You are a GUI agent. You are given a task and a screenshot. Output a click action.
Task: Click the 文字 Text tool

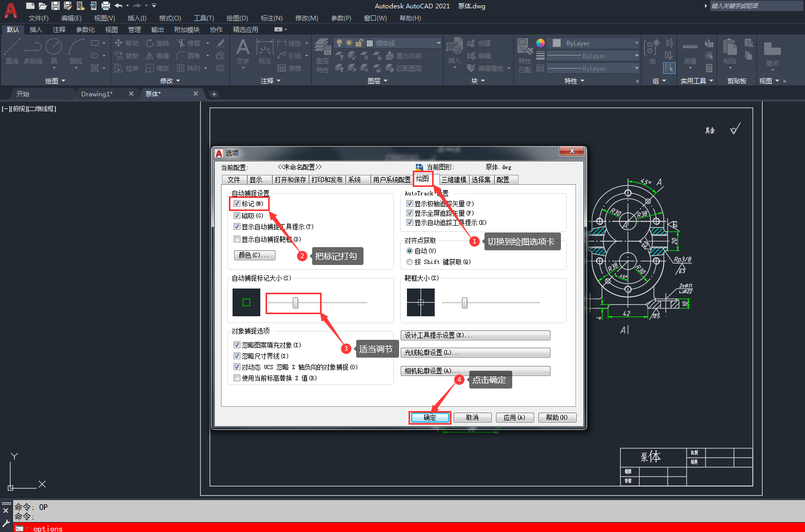point(243,51)
